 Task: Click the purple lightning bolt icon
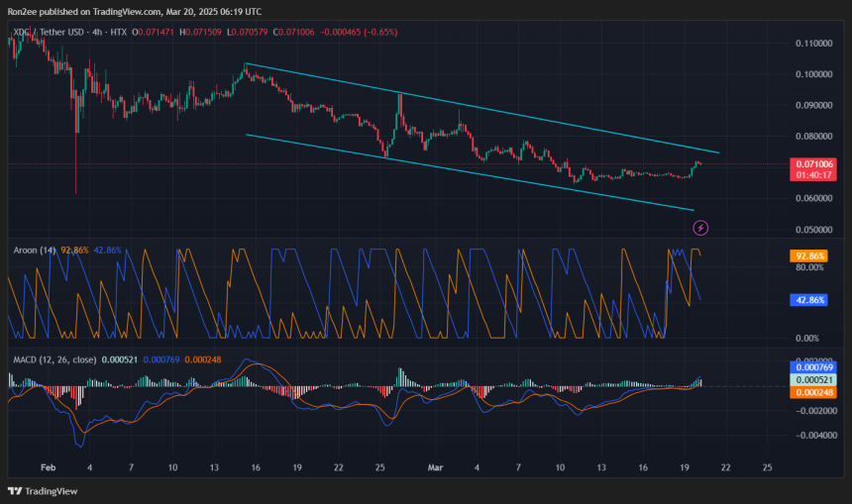click(x=700, y=228)
